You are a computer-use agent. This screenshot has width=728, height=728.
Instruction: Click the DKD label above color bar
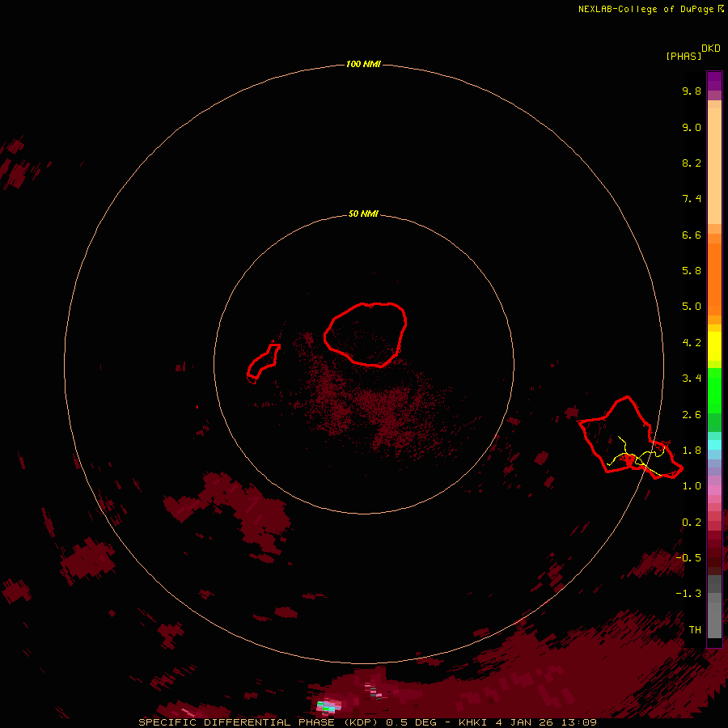pos(711,48)
